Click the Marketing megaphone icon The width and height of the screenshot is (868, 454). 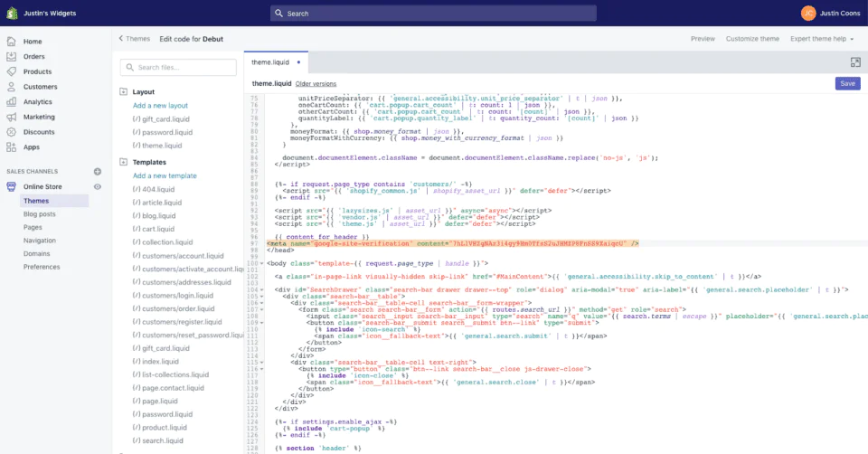point(11,117)
